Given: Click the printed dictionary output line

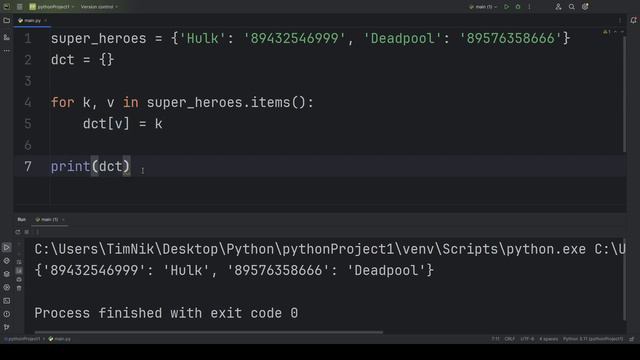Looking at the screenshot, I should tap(234, 270).
